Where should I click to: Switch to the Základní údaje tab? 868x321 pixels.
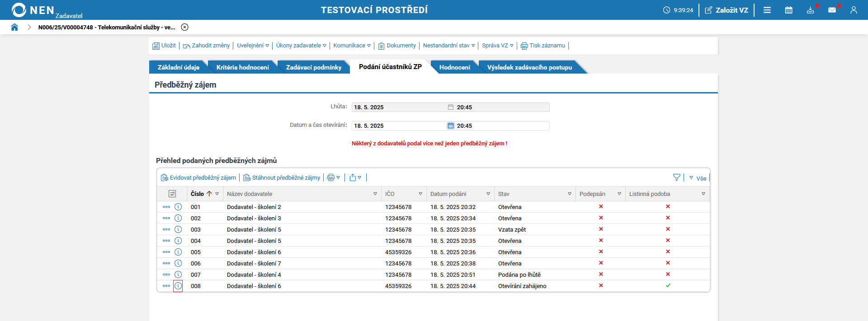coord(178,67)
